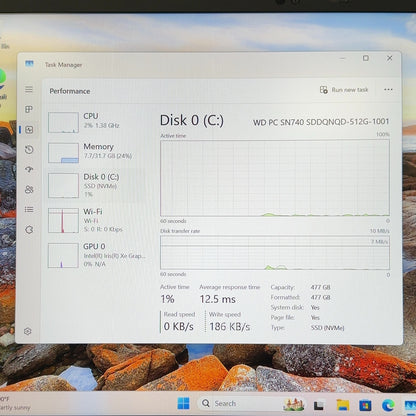Open the hamburger navigation menu
Screen dimensions: 416x416
pos(29,89)
